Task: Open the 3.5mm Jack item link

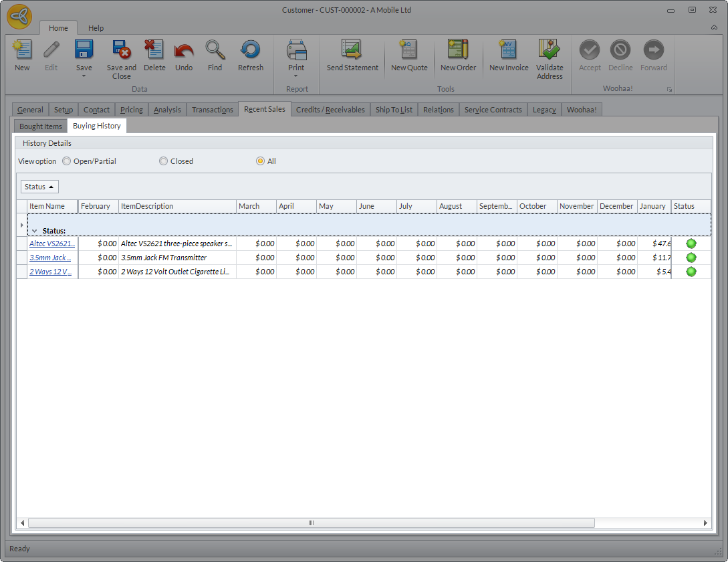Action: (x=49, y=258)
